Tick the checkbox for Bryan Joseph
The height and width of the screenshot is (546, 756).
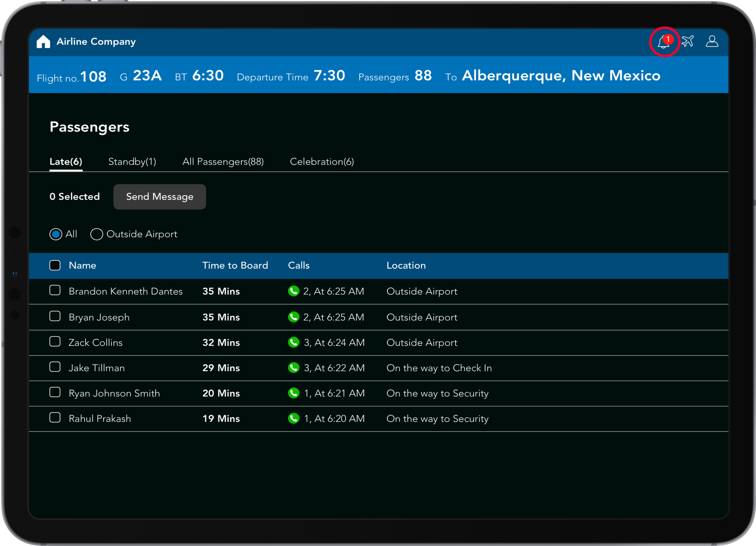click(x=55, y=316)
